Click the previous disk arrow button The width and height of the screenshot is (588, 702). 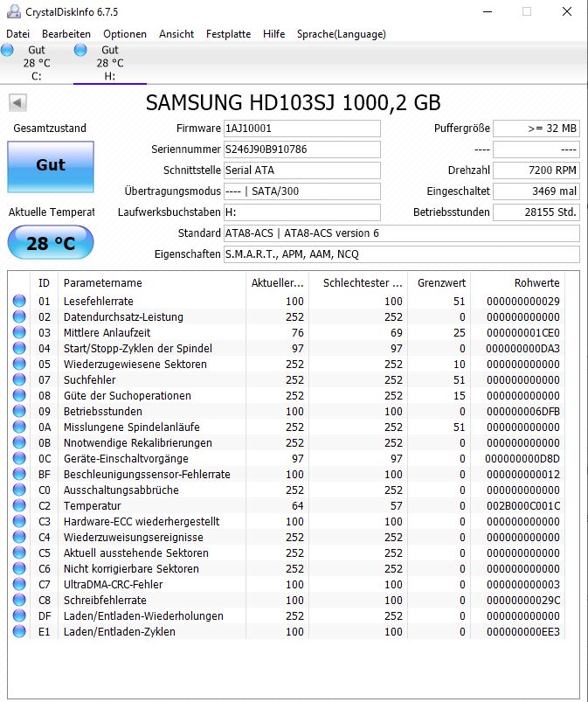(x=17, y=103)
